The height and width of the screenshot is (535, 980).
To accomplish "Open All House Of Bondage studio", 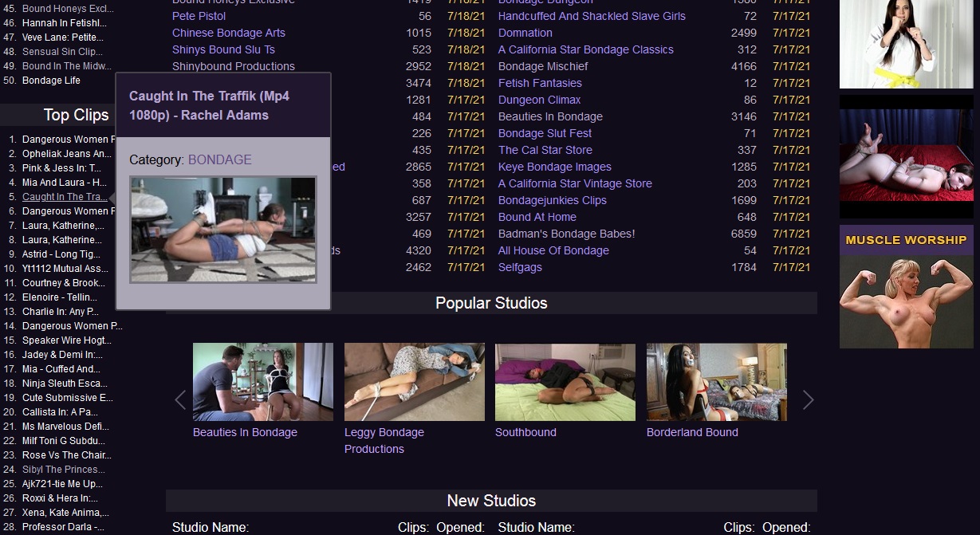I will (x=553, y=250).
